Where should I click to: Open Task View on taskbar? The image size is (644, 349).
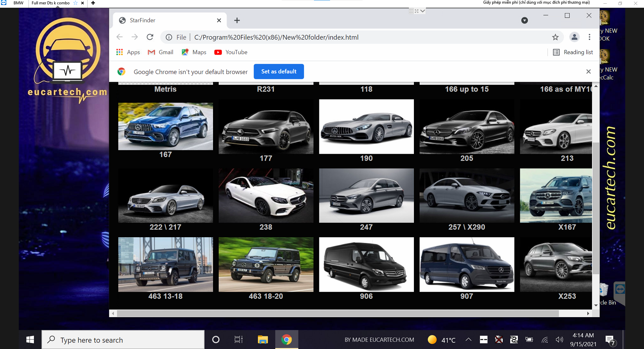pos(238,340)
